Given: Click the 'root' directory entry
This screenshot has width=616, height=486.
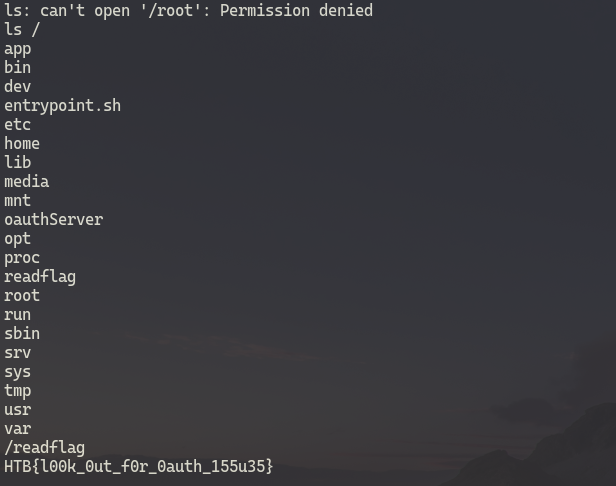Looking at the screenshot, I should pyautogui.click(x=22, y=295).
